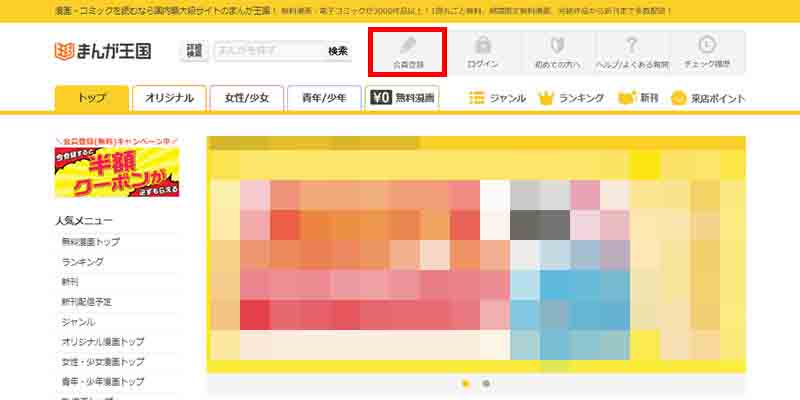The image size is (800, 400).
Task: Click the 新刊 new releases icon
Action: coord(627,98)
